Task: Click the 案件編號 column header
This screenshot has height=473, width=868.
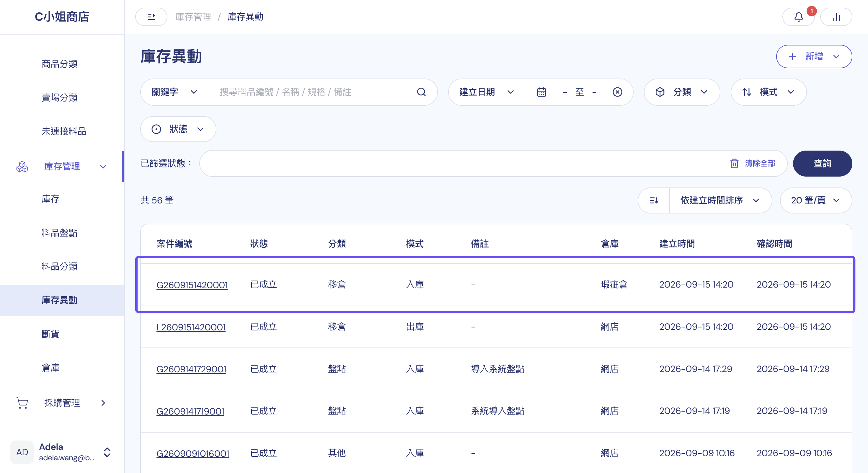Action: tap(174, 244)
